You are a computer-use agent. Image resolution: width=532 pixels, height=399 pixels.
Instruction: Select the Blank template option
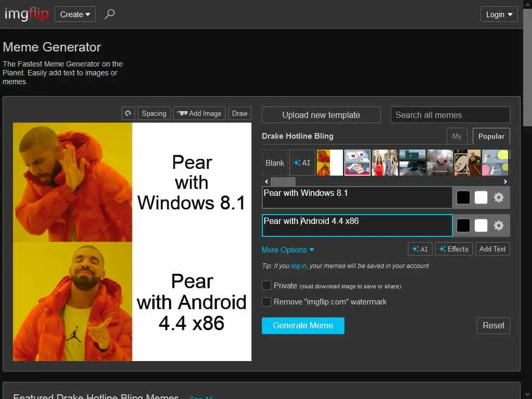pyautogui.click(x=275, y=163)
